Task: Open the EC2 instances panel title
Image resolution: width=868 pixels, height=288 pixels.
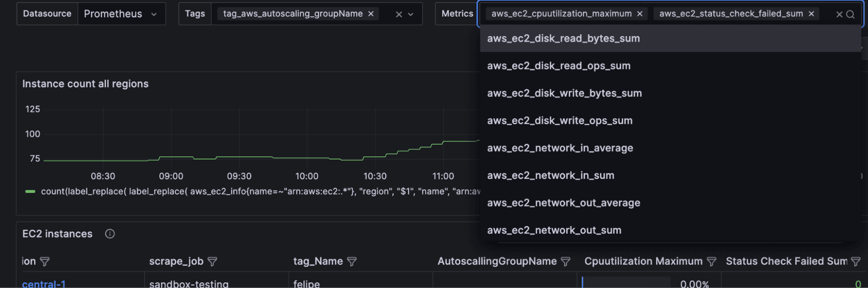Action: tap(57, 234)
